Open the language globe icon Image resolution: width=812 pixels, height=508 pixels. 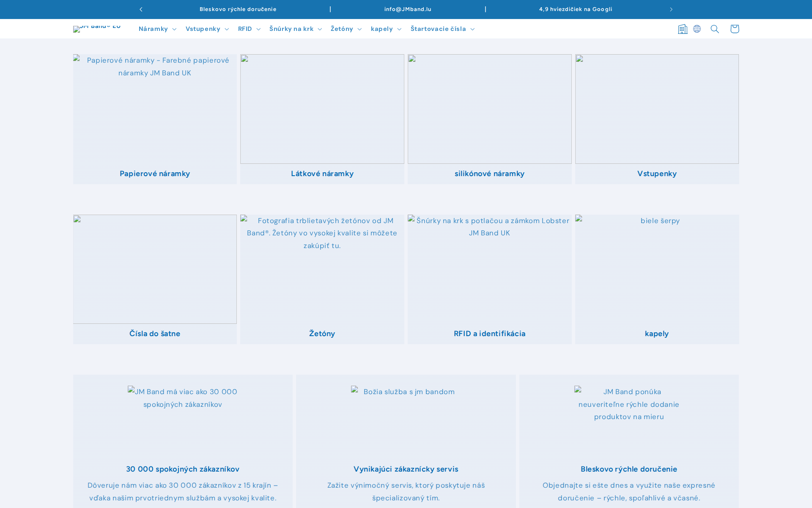click(697, 29)
